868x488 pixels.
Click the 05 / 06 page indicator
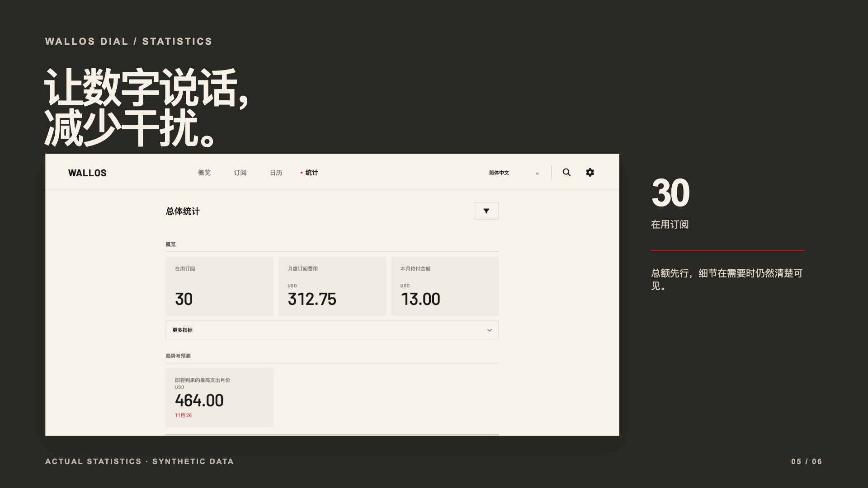click(x=807, y=461)
